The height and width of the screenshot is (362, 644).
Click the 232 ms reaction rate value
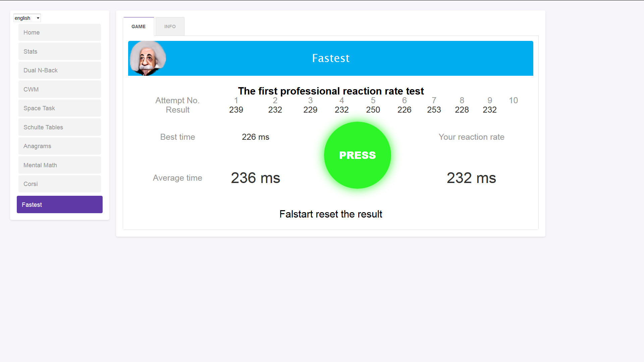click(x=471, y=178)
